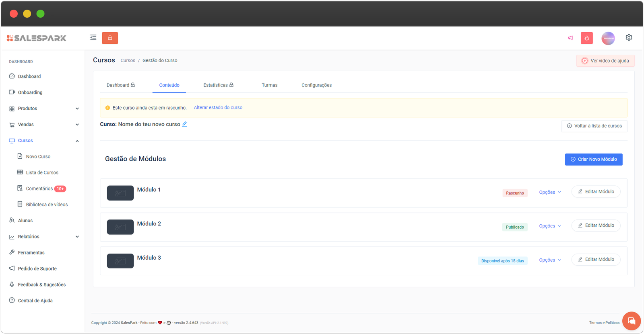This screenshot has height=334, width=644.
Task: Toggle the sidebar collapse menu icon
Action: (x=93, y=37)
